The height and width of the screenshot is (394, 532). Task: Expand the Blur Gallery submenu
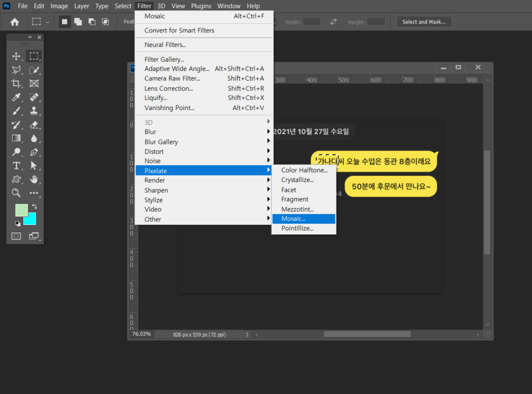204,142
